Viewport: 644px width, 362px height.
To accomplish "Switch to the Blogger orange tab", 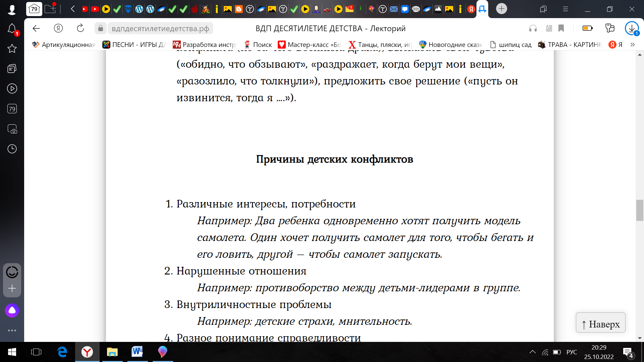I will tap(239, 9).
